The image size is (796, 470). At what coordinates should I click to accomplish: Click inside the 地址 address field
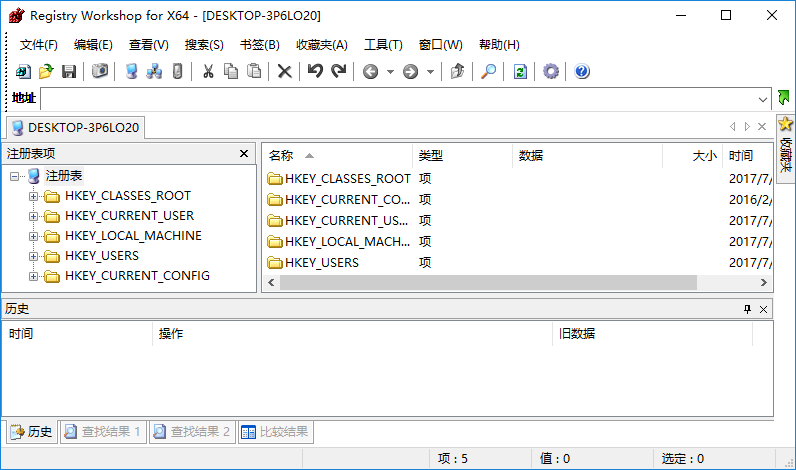[x=400, y=99]
